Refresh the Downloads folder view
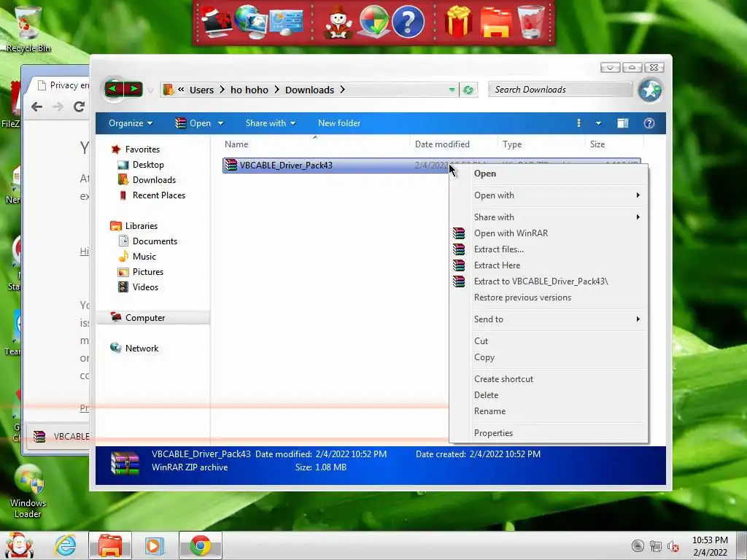Viewport: 747px width, 560px height. point(468,90)
